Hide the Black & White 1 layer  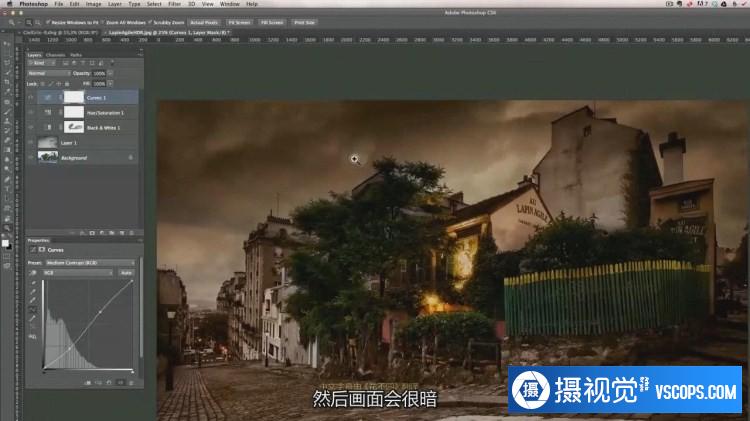[x=31, y=127]
